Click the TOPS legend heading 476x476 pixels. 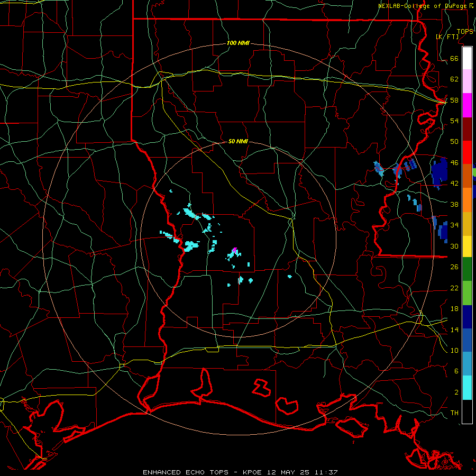tap(465, 31)
